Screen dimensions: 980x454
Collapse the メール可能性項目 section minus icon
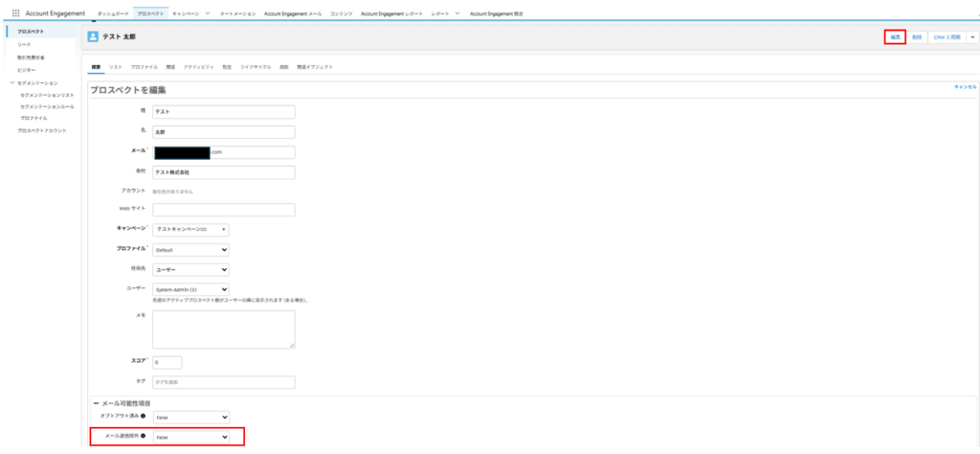tap(97, 403)
